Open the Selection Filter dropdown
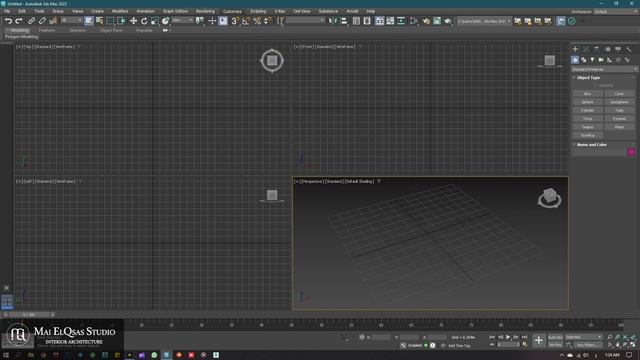This screenshot has height=360, width=640. tap(71, 20)
